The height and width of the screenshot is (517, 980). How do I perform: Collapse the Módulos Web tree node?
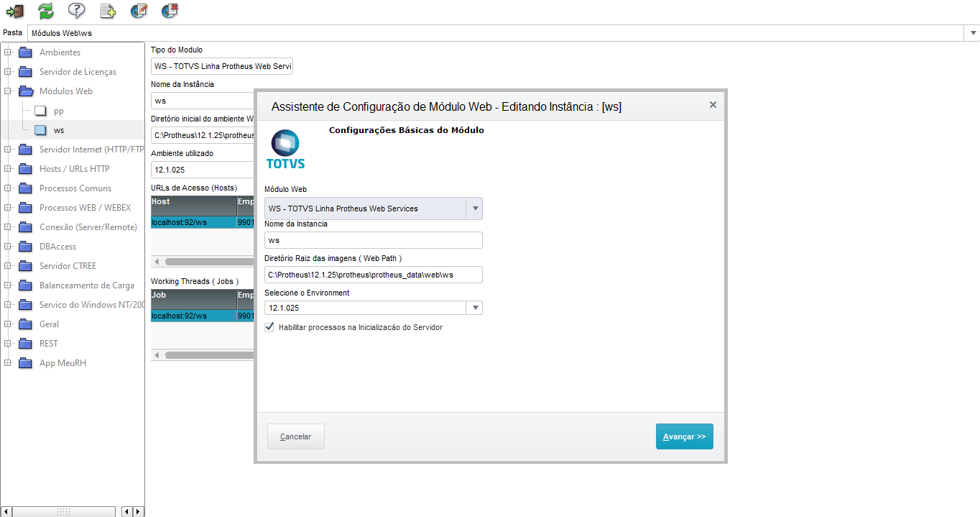(x=7, y=91)
